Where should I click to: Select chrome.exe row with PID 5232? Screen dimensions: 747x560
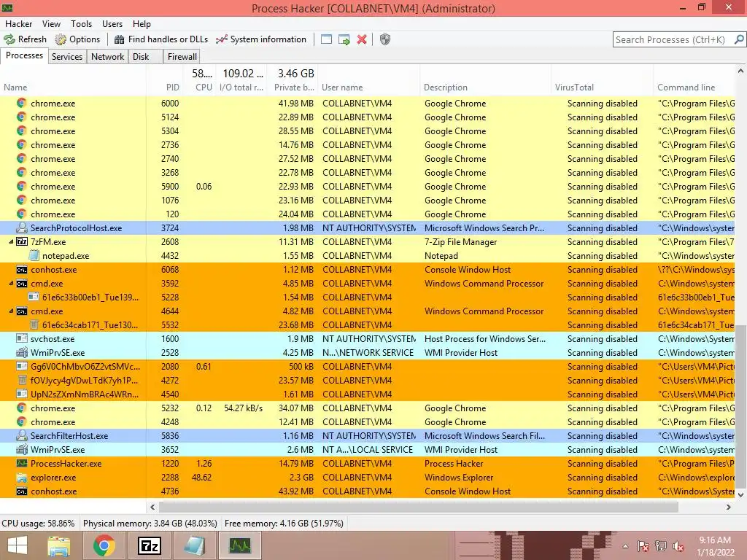point(368,408)
